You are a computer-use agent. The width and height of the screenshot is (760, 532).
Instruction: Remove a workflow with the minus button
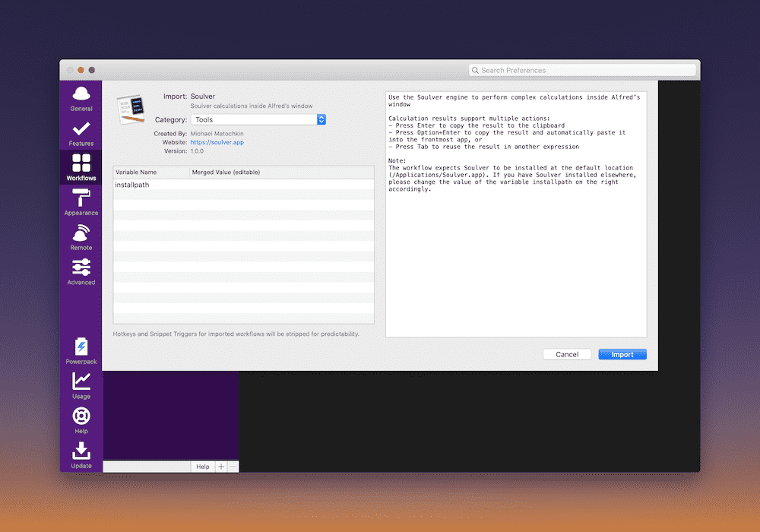click(x=233, y=467)
